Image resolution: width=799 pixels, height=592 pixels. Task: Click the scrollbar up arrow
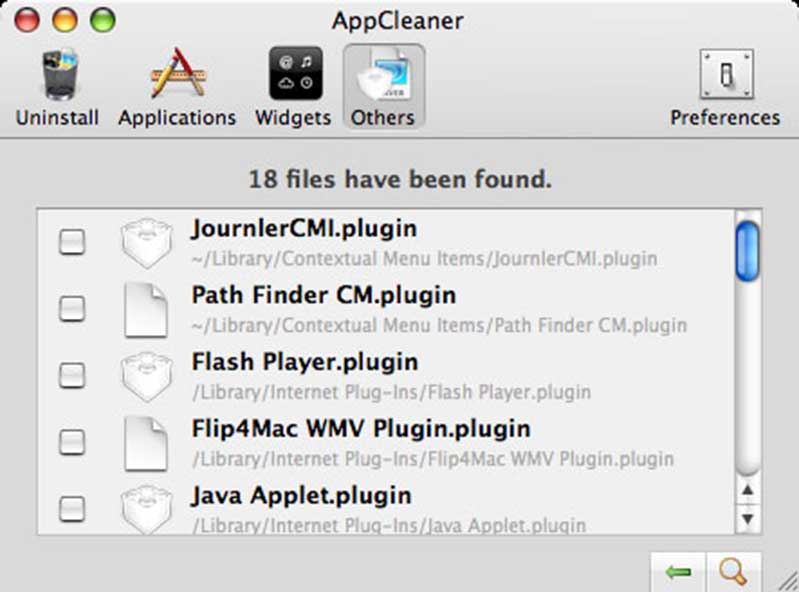point(746,490)
